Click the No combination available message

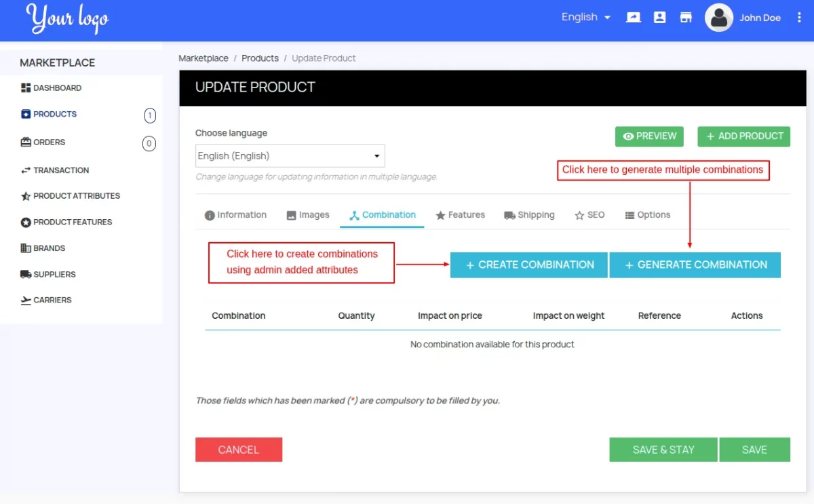tap(492, 345)
